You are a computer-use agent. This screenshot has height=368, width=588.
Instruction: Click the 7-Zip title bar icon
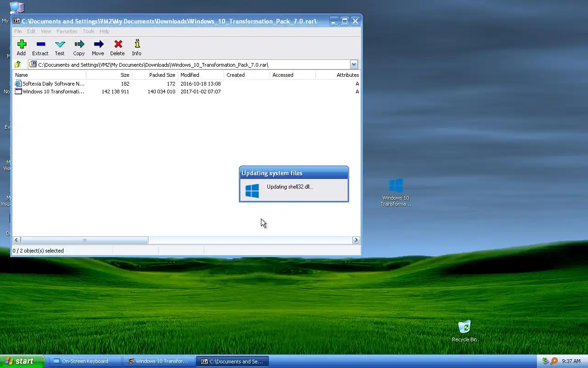pyautogui.click(x=17, y=21)
